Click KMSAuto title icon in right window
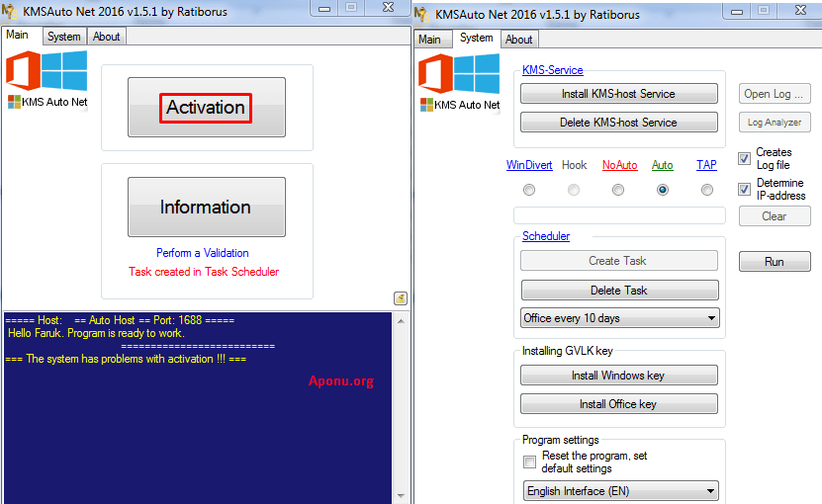The height and width of the screenshot is (504, 822). (421, 14)
